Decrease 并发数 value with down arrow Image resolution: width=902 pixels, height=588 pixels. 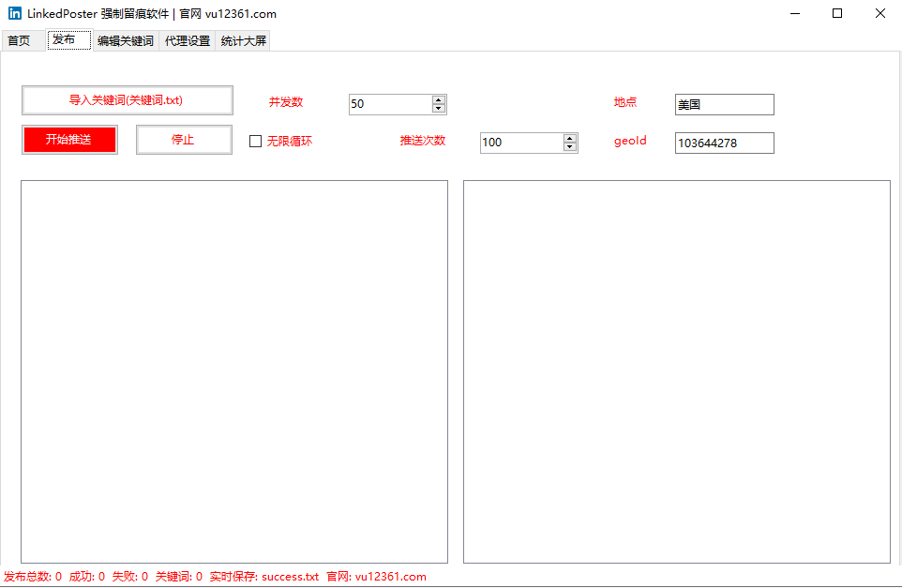coord(439,109)
